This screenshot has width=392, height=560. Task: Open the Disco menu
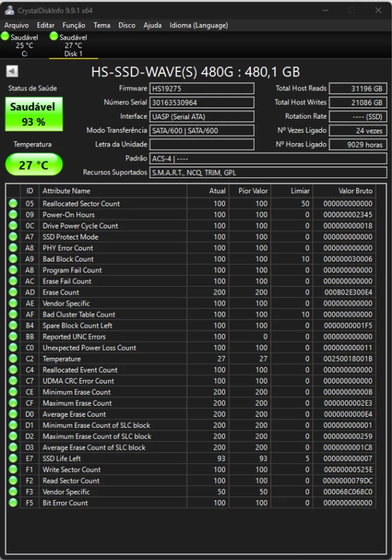point(127,25)
